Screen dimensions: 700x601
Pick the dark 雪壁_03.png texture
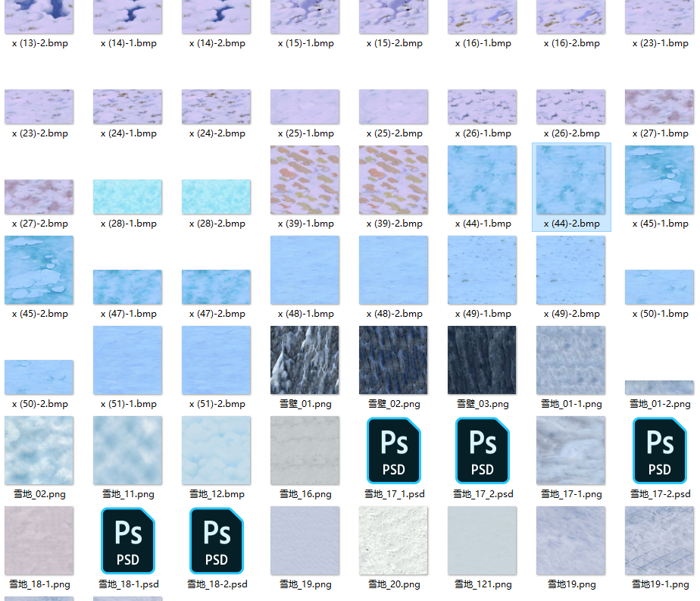tap(483, 360)
